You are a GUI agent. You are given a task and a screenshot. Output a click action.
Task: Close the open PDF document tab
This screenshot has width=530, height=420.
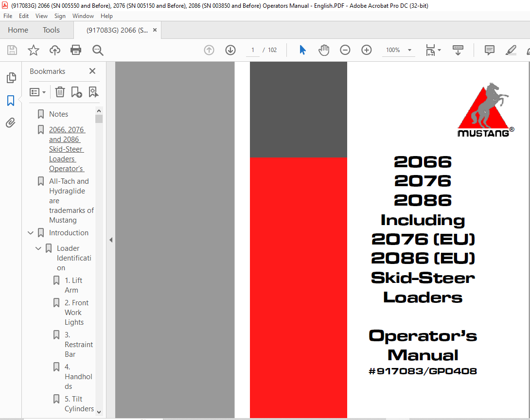(155, 30)
